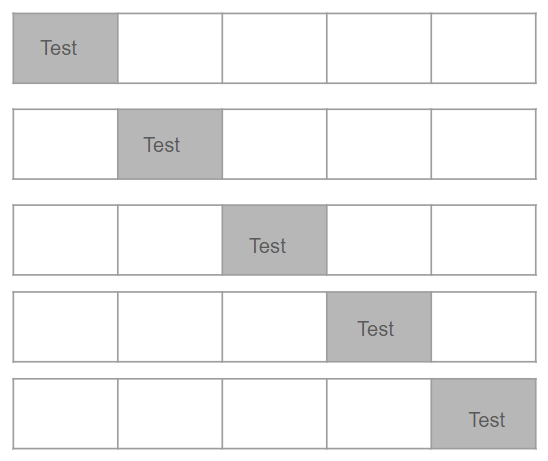Click empty cell right of third row's Test

[x=379, y=240]
